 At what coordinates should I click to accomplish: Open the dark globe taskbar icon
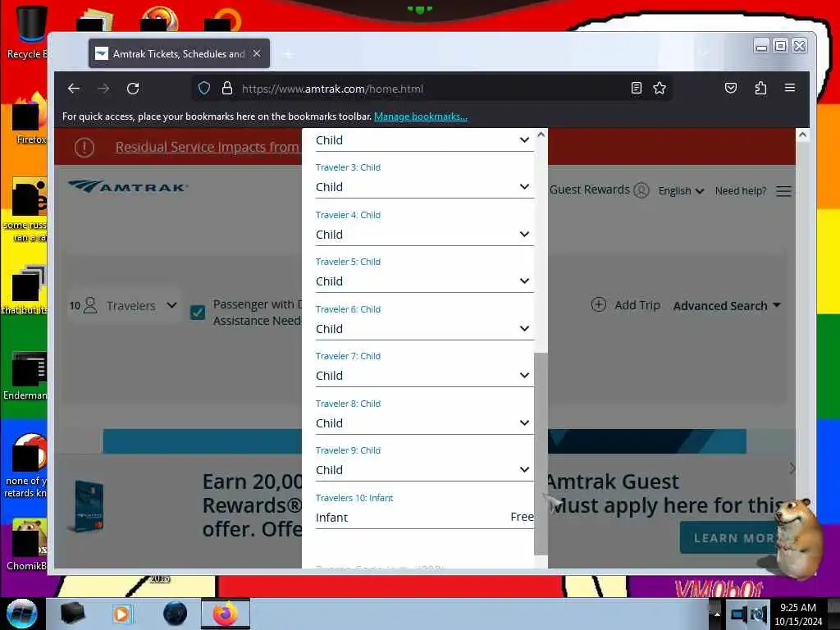point(176,614)
